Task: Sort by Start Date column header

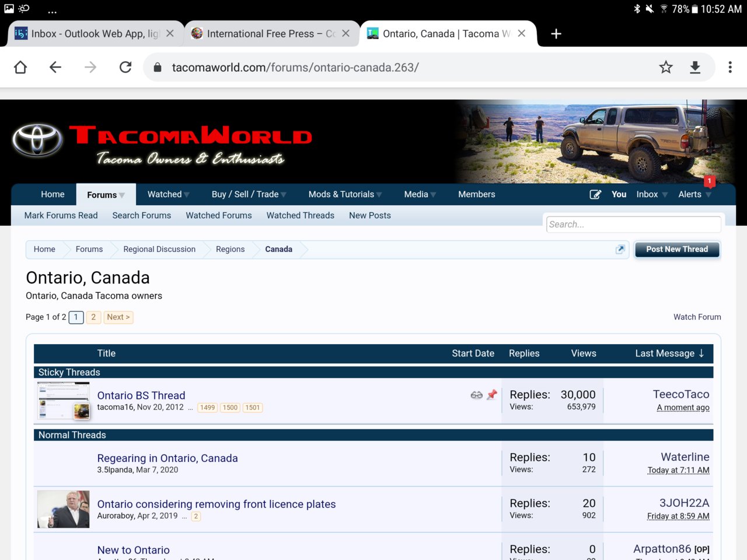Action: pyautogui.click(x=473, y=353)
